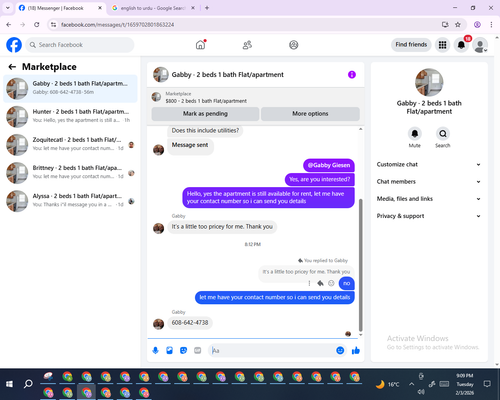Send a thumbs-up like

[356, 350]
